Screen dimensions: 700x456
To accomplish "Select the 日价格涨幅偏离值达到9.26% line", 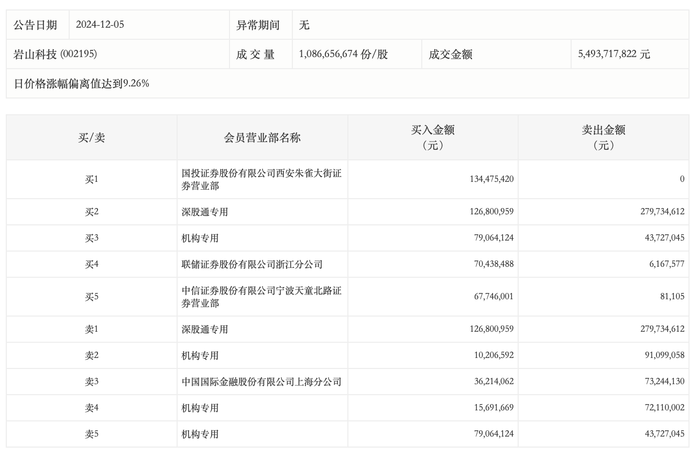I will [x=82, y=84].
